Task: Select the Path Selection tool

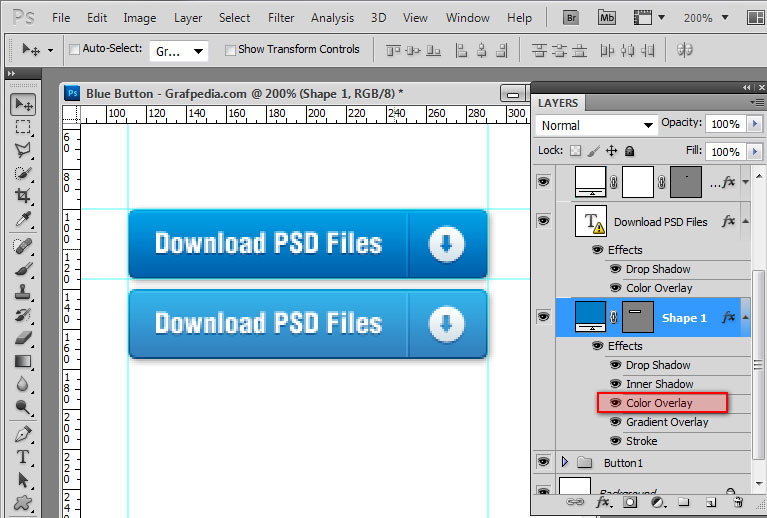Action: point(23,480)
